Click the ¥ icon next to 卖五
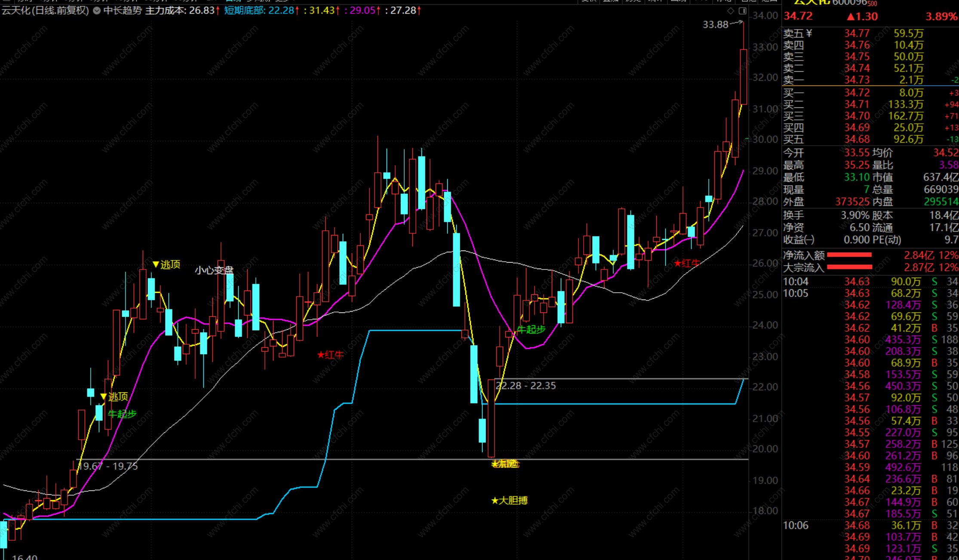This screenshot has width=959, height=560. tap(809, 34)
